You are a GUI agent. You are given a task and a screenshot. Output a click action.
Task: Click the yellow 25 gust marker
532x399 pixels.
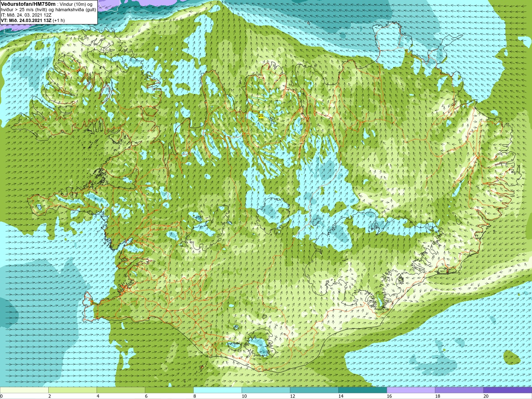[x=261, y=116]
